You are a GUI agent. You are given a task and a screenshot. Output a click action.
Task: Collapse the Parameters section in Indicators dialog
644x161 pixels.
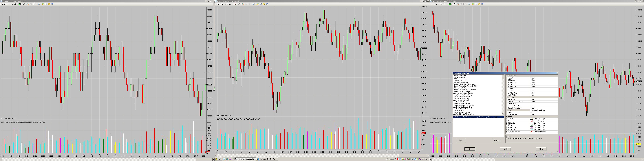(506, 76)
